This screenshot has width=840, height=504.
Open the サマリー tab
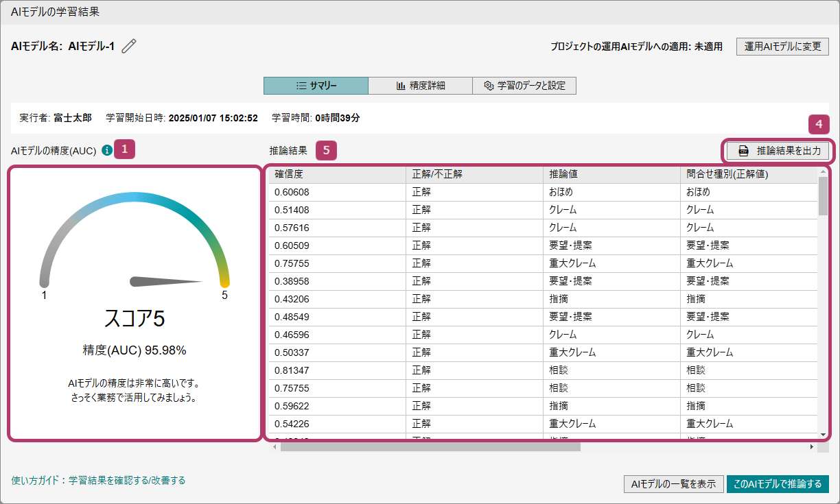[316, 86]
